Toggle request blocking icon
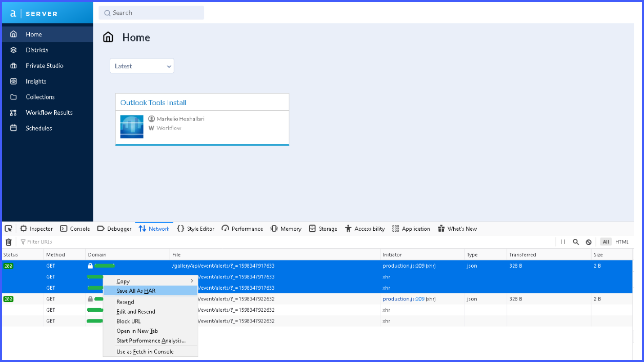Viewport: 644px width, 362px height. [589, 242]
